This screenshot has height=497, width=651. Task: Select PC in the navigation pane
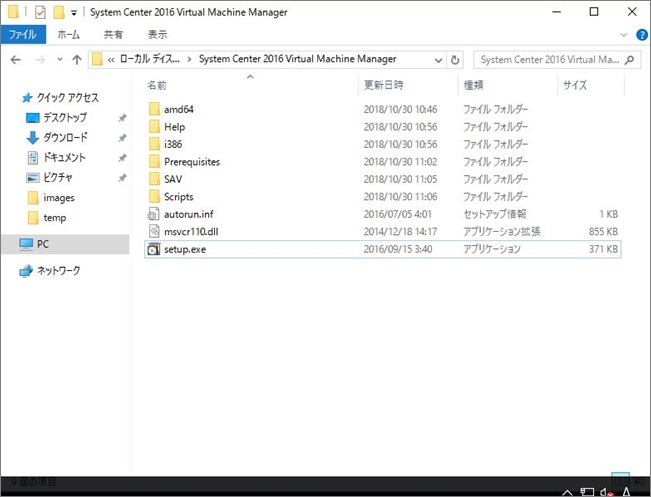coord(43,244)
